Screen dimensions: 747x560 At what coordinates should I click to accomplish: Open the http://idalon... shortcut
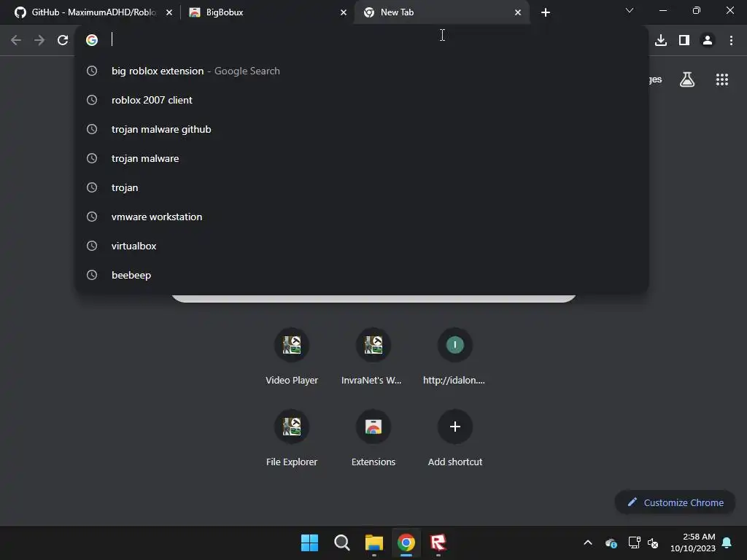[x=455, y=356]
